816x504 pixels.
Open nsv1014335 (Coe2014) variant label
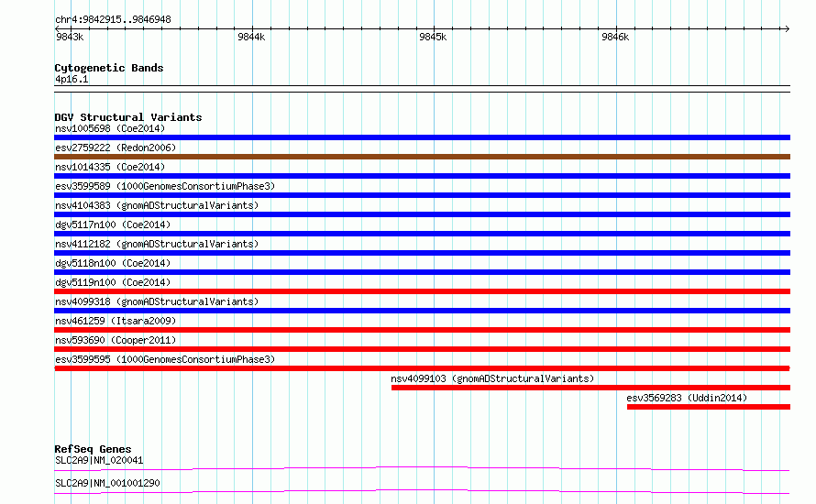110,167
